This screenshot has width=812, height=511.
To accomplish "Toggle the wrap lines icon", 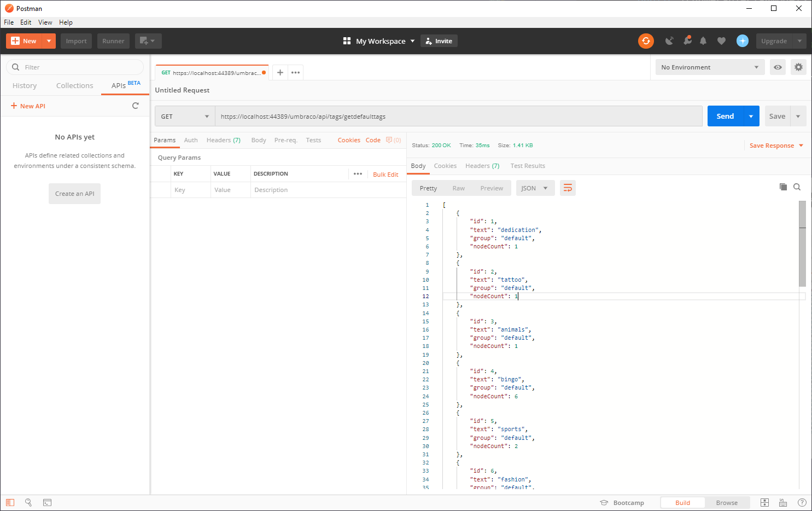I will coord(568,188).
